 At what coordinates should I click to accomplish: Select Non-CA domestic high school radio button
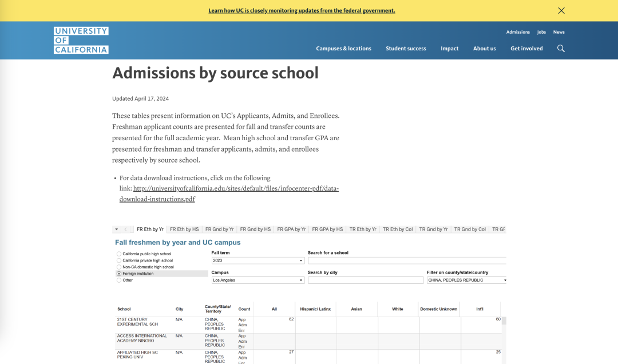click(118, 267)
